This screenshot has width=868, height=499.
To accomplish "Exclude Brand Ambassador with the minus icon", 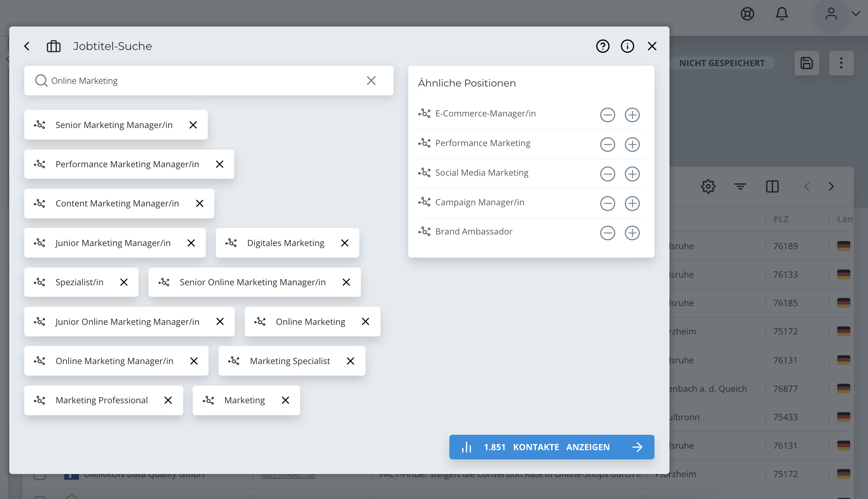I will pyautogui.click(x=608, y=233).
